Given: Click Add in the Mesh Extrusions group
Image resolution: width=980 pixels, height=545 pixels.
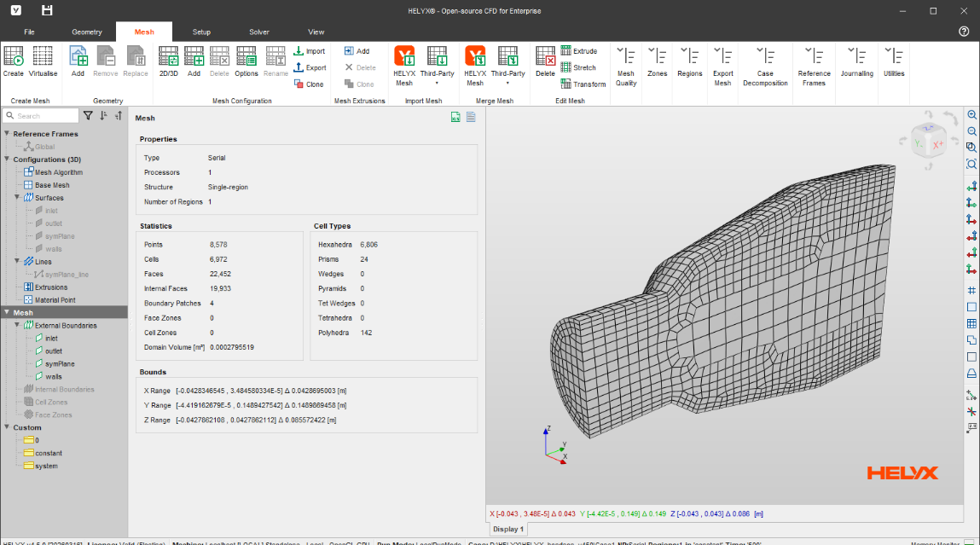Looking at the screenshot, I should point(357,51).
